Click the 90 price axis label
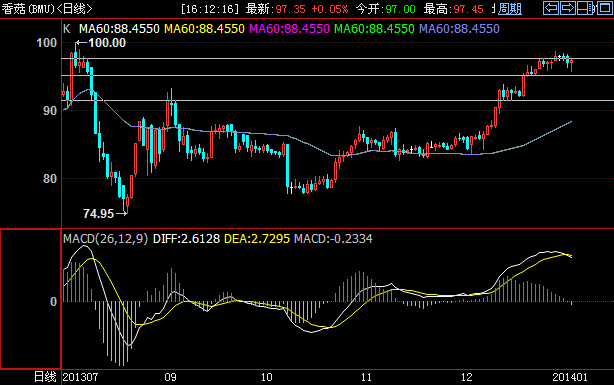 click(50, 111)
